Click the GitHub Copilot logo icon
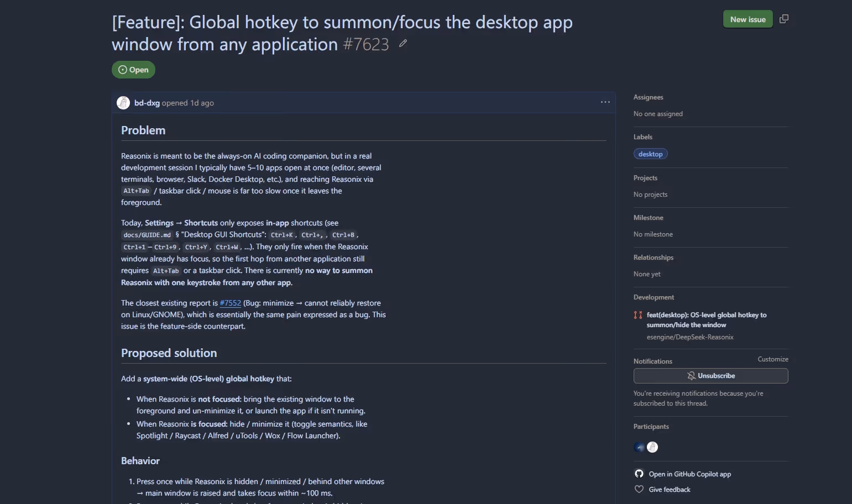The image size is (852, 504). (639, 474)
